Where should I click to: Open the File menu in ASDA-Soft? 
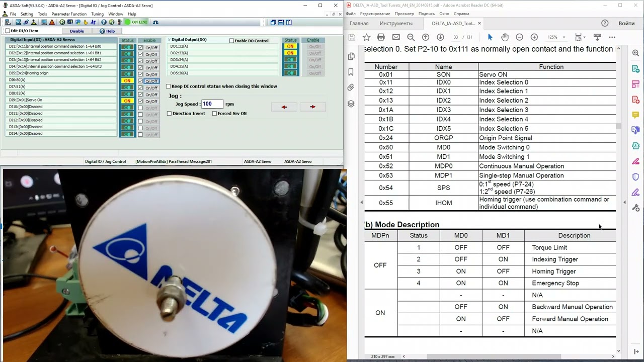coord(13,14)
